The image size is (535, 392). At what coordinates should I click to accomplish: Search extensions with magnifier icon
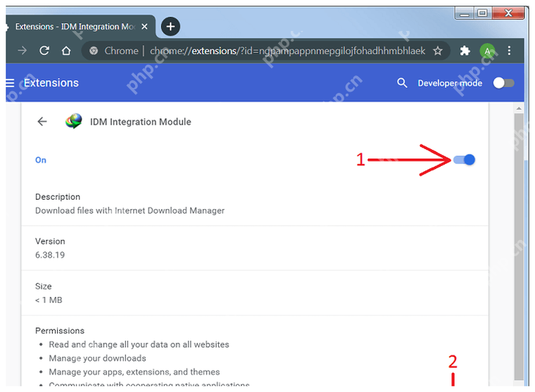pyautogui.click(x=402, y=83)
